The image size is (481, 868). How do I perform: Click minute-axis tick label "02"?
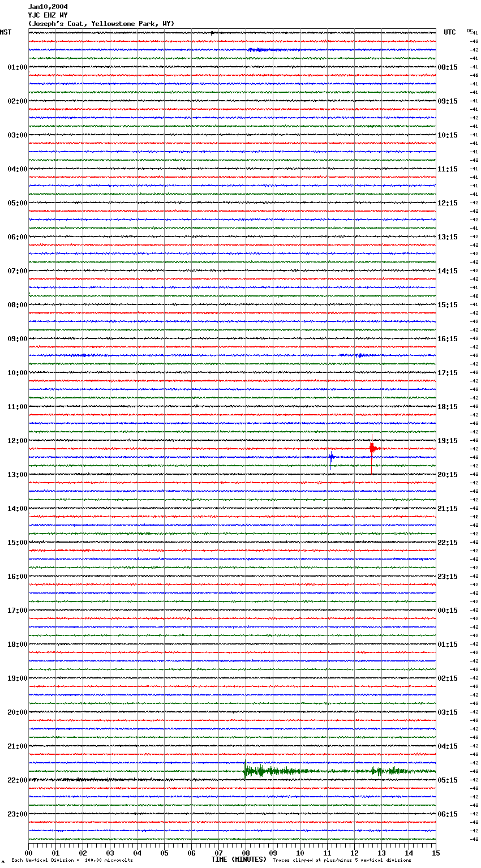(83, 853)
